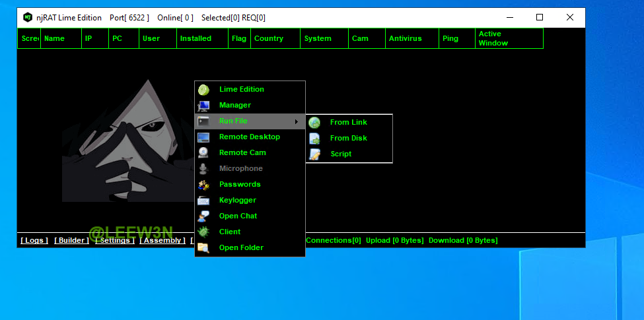This screenshot has width=644, height=320.
Task: Open the Builder link in status bar
Action: tap(71, 240)
